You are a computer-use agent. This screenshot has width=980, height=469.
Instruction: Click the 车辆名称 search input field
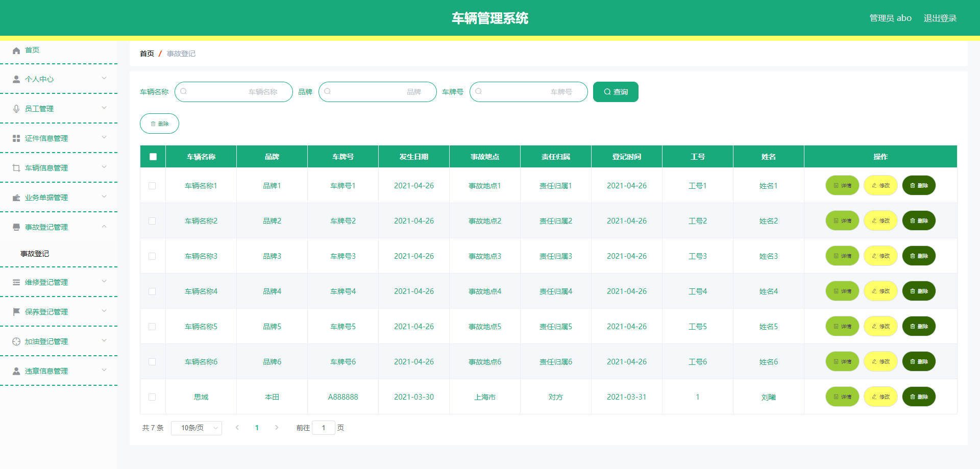234,92
